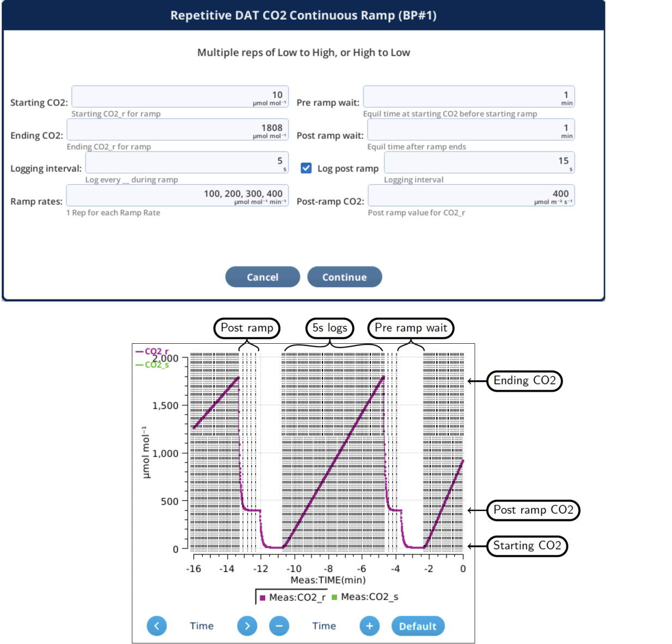Focus the Ending CO2 input field
Screen dimensions: 672x644
[x=178, y=130]
